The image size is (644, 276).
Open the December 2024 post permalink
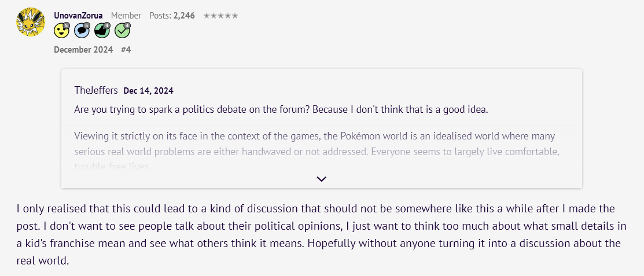point(83,50)
